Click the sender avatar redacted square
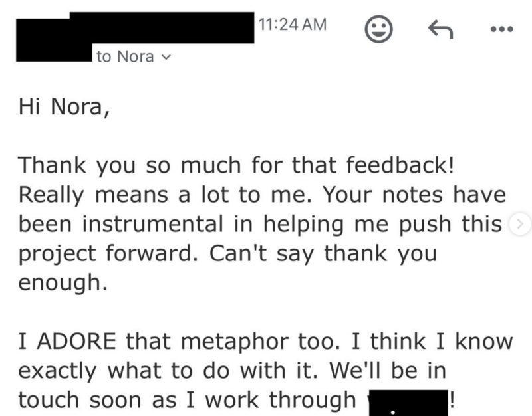532x416 pixels. [54, 41]
